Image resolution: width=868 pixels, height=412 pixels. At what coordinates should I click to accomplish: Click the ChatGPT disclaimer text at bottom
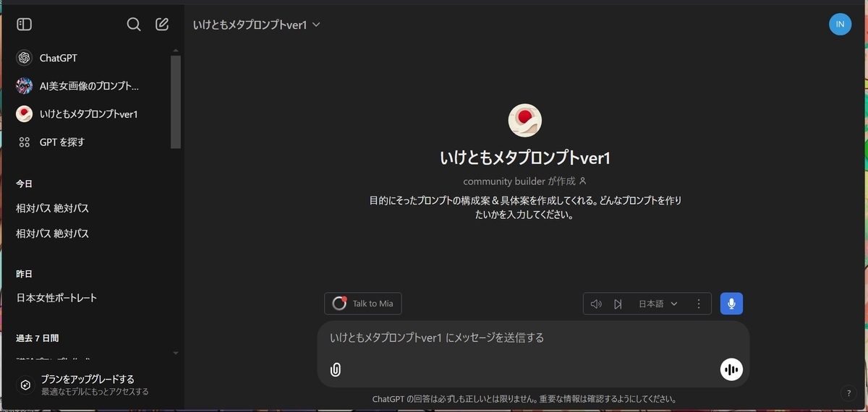(x=524, y=399)
